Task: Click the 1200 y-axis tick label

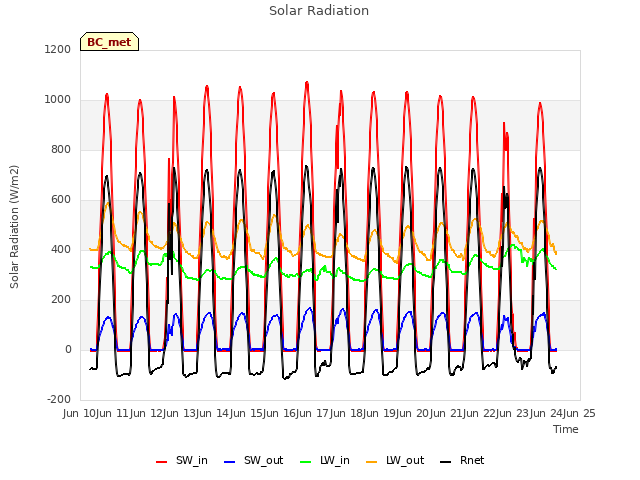Action: [58, 49]
